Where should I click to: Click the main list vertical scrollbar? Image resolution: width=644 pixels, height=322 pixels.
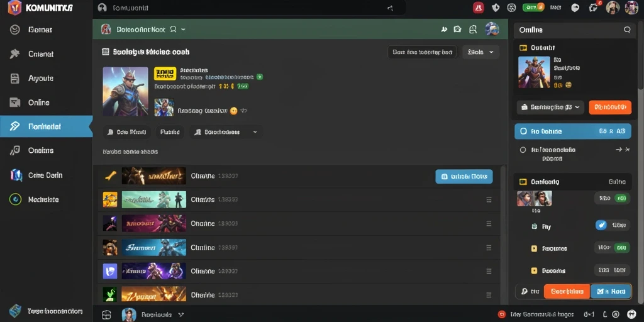coord(504,234)
